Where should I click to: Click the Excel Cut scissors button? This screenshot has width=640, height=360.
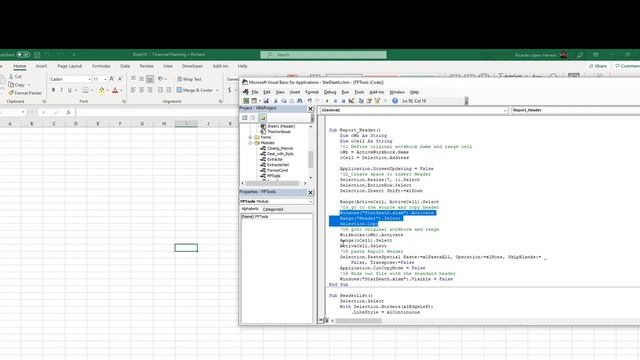tap(16, 76)
